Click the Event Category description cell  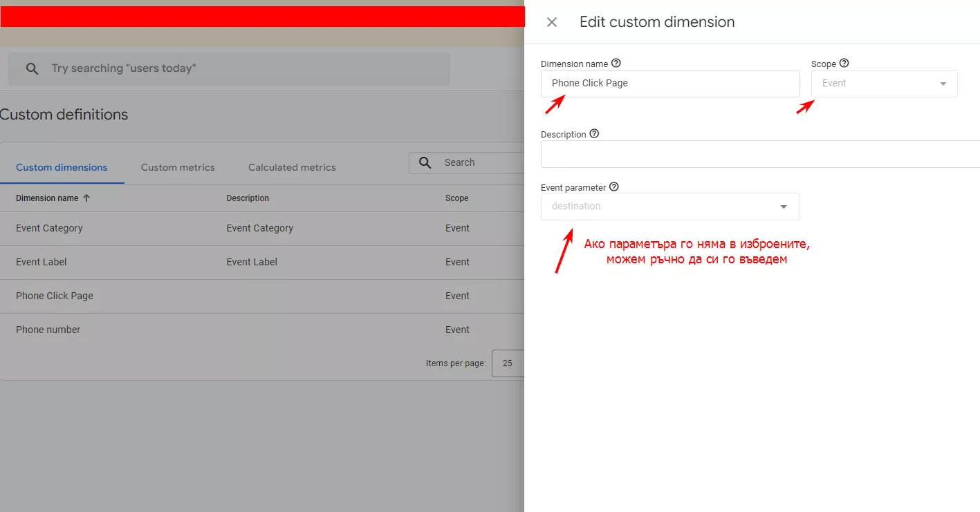(x=259, y=228)
